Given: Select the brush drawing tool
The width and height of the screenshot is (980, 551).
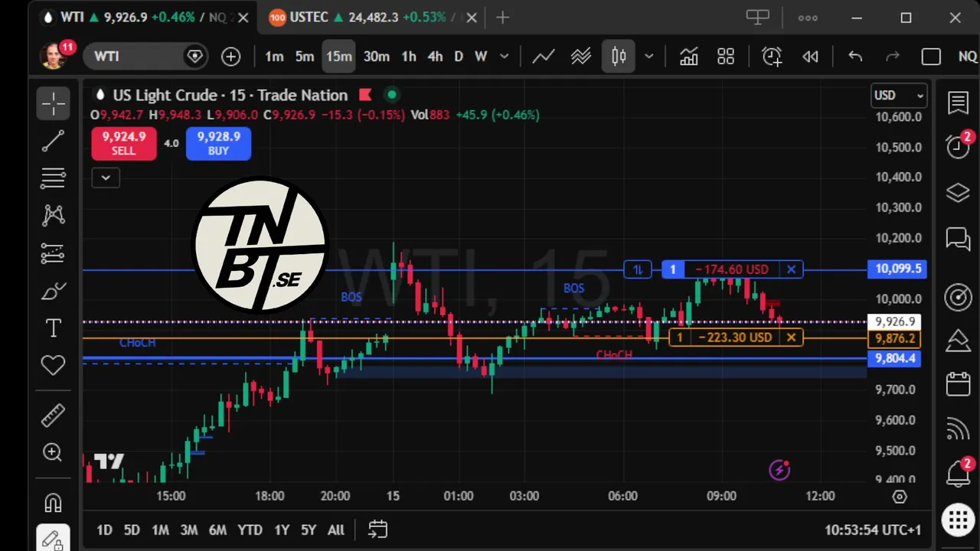Looking at the screenshot, I should (x=54, y=291).
